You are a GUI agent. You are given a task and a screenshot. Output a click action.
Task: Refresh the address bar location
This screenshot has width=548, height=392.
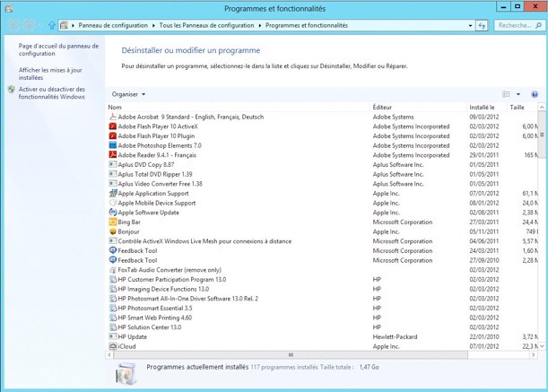tap(482, 25)
